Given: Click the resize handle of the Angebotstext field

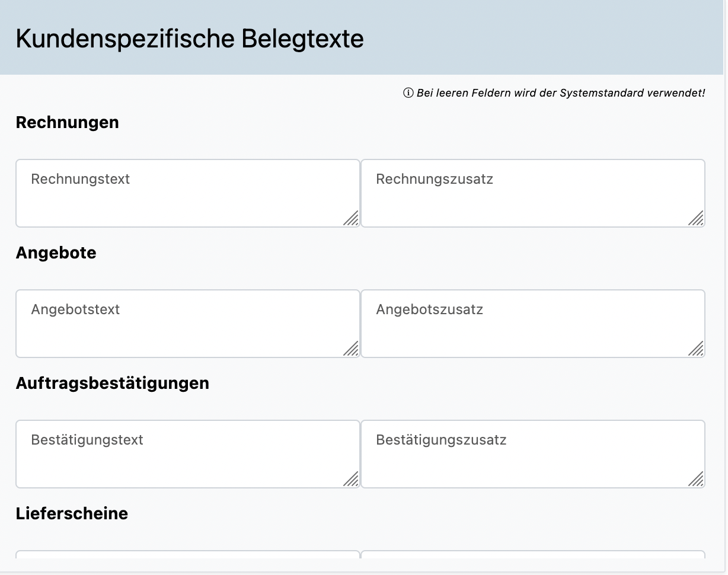Looking at the screenshot, I should [351, 349].
